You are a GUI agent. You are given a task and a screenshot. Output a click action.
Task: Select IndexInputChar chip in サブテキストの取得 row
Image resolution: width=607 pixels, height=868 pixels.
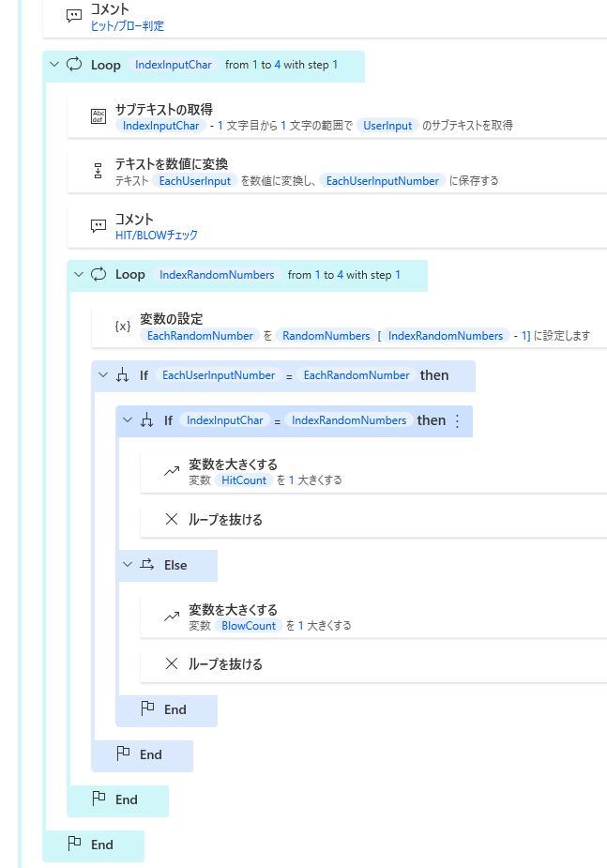[161, 126]
